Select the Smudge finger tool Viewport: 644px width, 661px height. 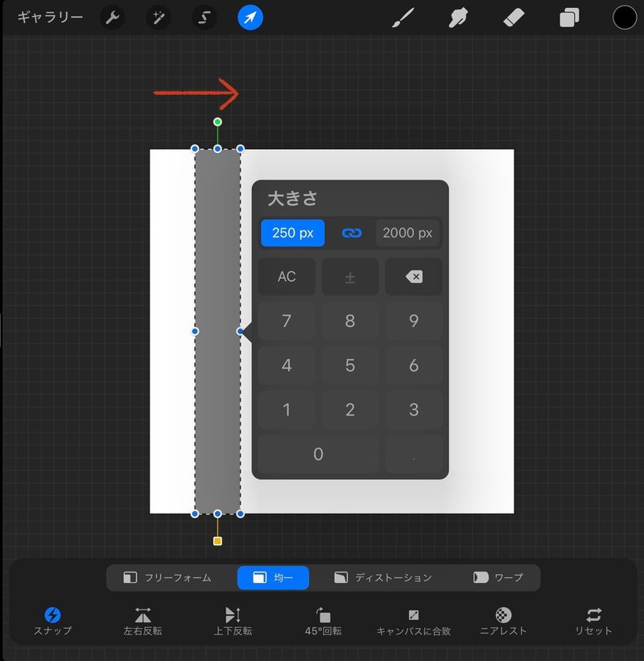(x=458, y=19)
